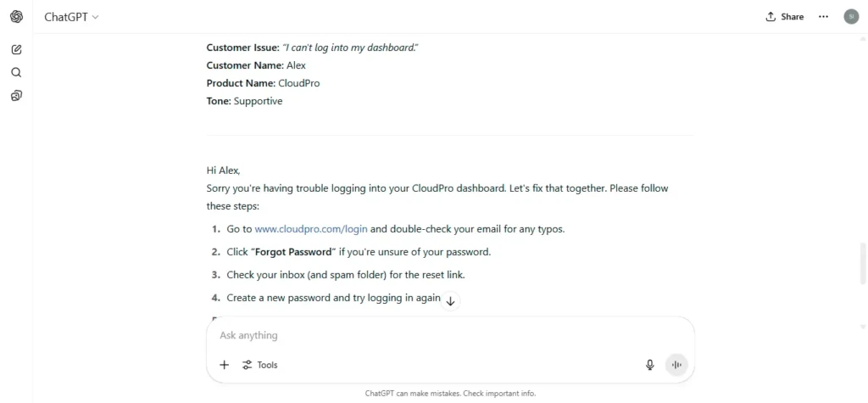Expand the ChatGPT model selector dropdown
Screen dimensions: 868x403
coord(71,17)
